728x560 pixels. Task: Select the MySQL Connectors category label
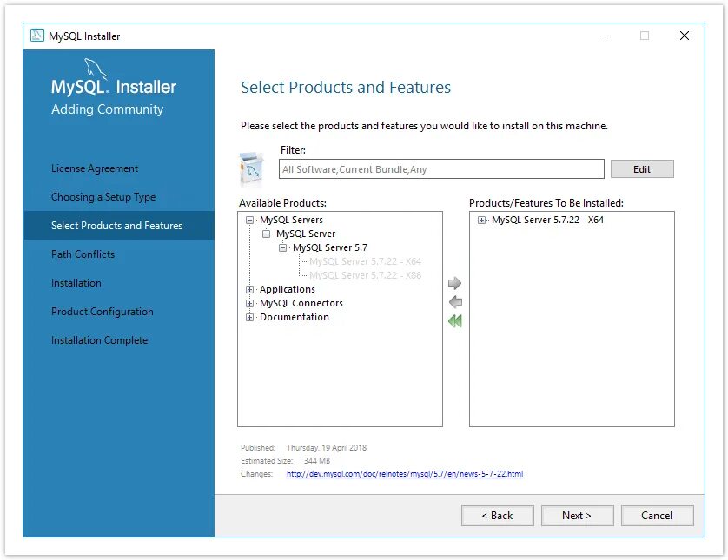tap(301, 303)
